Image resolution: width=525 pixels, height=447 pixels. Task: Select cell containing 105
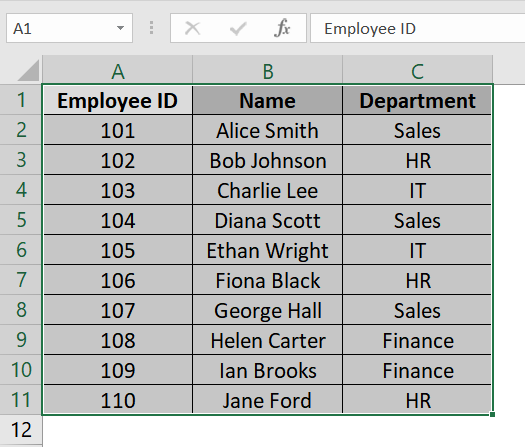tap(118, 250)
